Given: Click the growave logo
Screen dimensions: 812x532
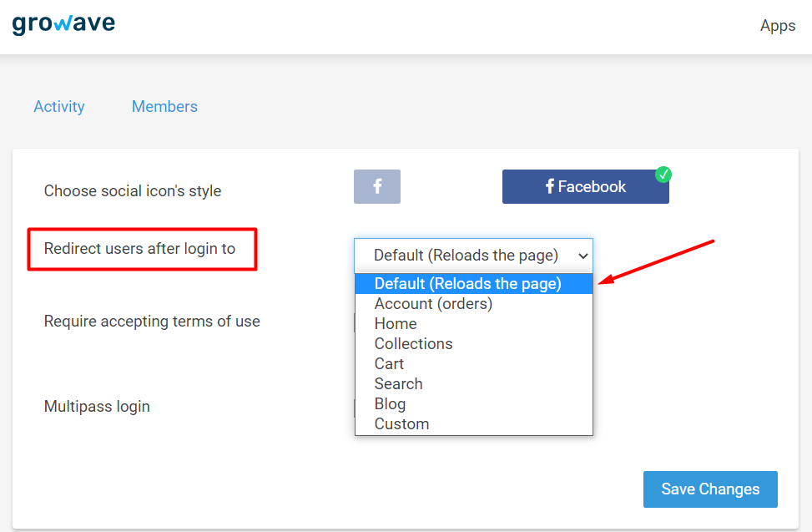Looking at the screenshot, I should 63,24.
